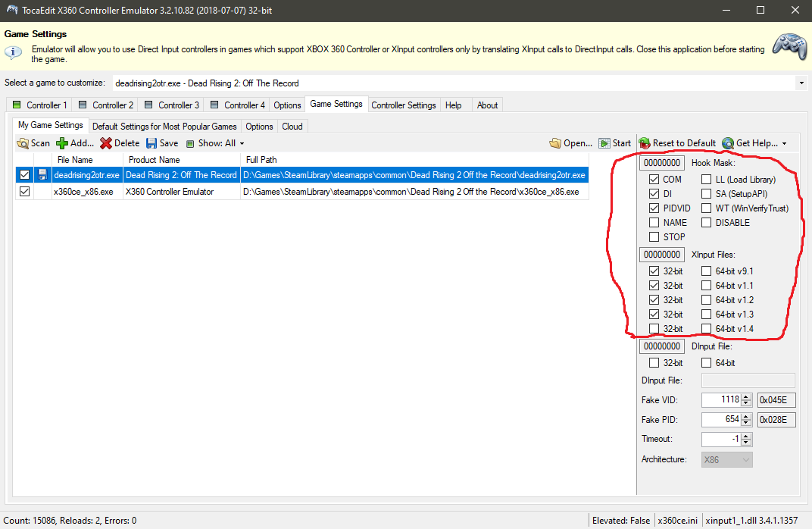
Task: Click the Fake PID hex field 0x028E
Action: [776, 420]
